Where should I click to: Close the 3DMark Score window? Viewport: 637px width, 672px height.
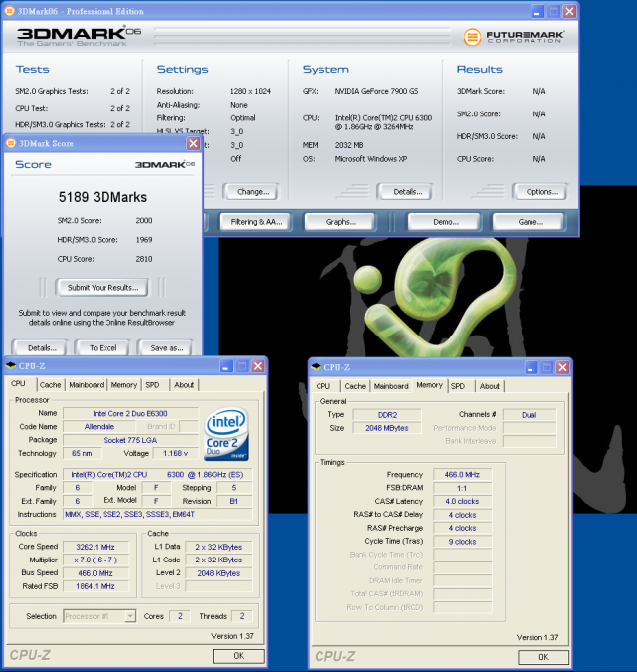pyautogui.click(x=194, y=143)
